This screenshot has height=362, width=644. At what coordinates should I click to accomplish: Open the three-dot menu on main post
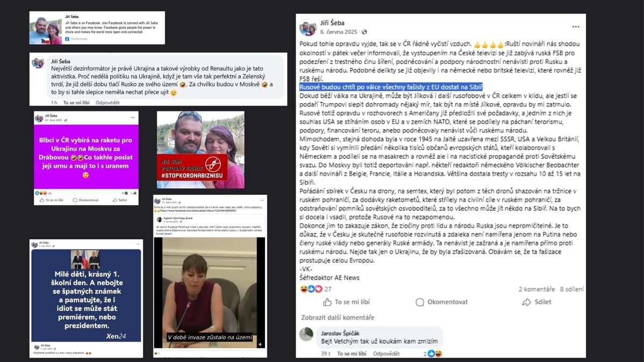pos(576,27)
